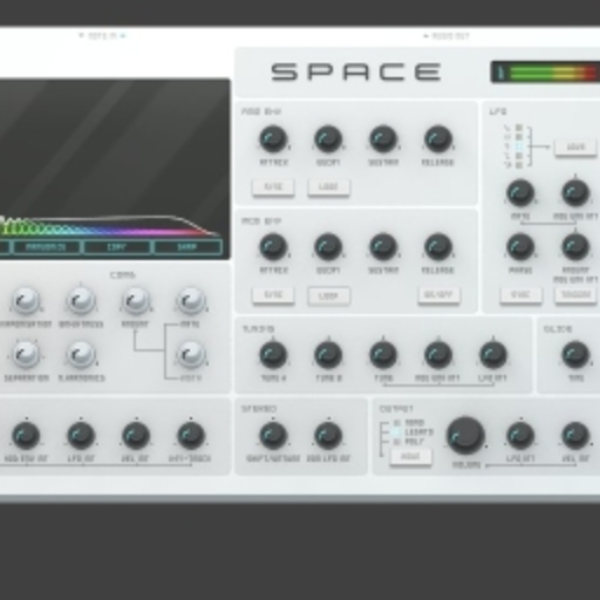Click the Glide TIME knob
The image size is (600, 600).
click(x=576, y=355)
